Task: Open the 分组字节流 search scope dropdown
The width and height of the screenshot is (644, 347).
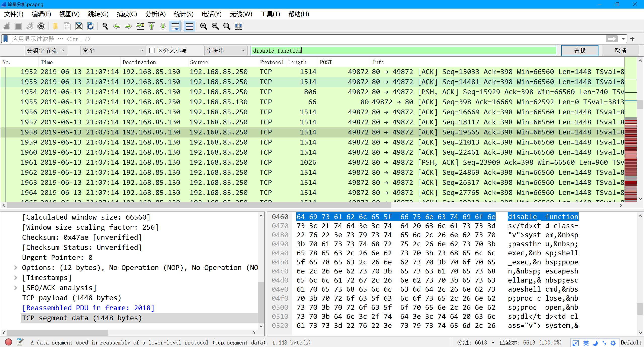Action: [x=46, y=51]
